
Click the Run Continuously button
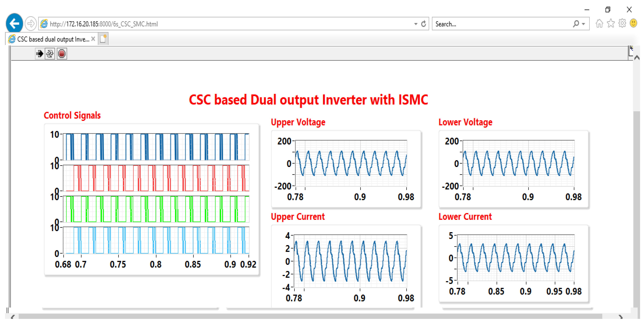[50, 54]
